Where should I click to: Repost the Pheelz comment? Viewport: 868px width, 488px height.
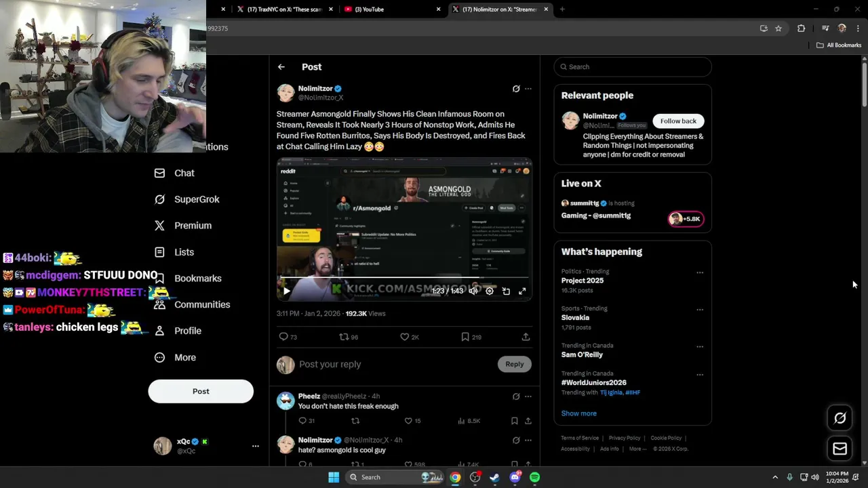click(x=355, y=421)
